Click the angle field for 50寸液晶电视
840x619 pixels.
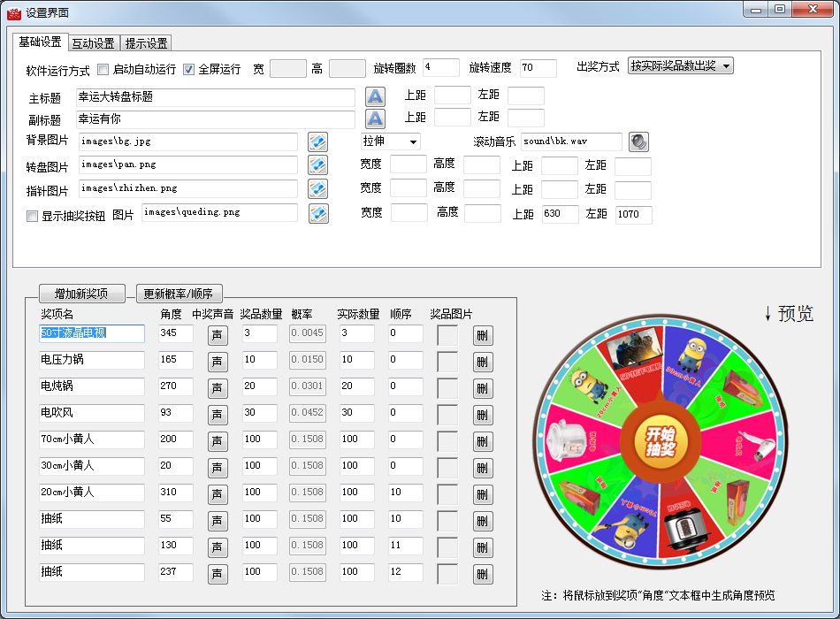pyautogui.click(x=176, y=334)
